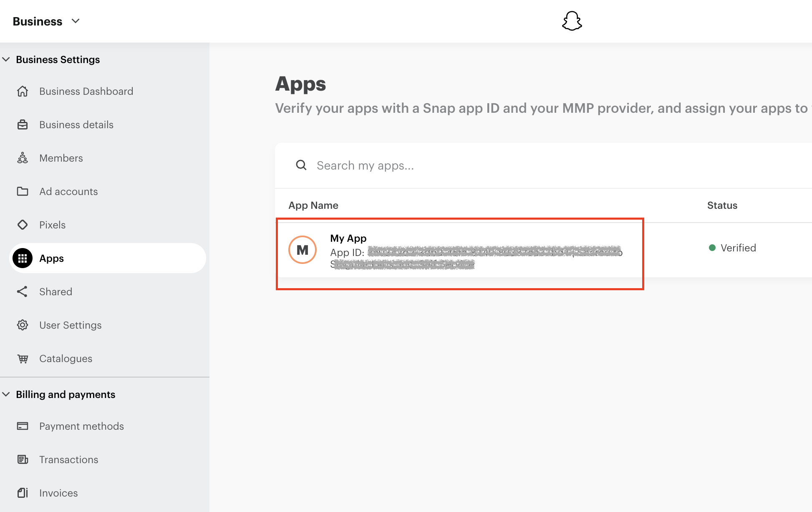Image resolution: width=812 pixels, height=512 pixels.
Task: Click the Snapchat ghost logo
Action: 572,21
